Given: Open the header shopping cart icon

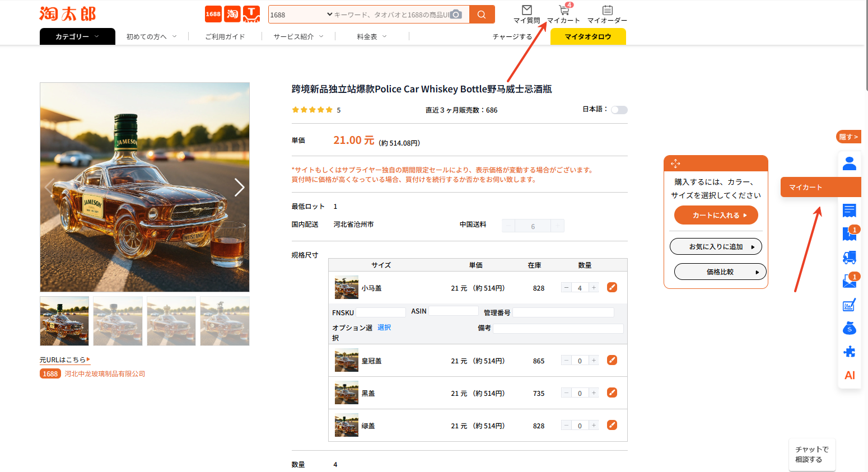Looking at the screenshot, I should (x=564, y=10).
